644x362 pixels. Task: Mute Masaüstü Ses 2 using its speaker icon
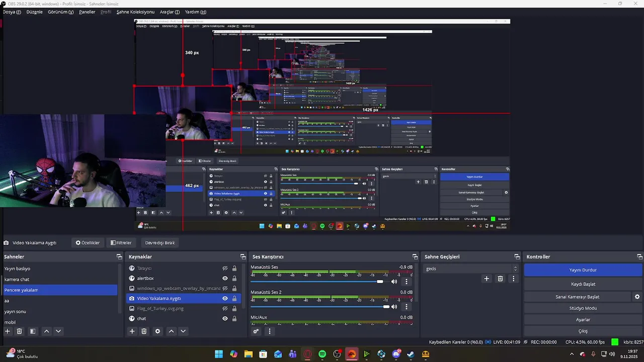[394, 307]
